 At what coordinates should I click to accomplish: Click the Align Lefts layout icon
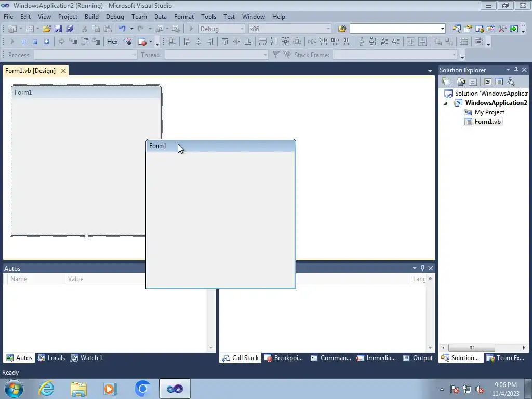[187, 42]
